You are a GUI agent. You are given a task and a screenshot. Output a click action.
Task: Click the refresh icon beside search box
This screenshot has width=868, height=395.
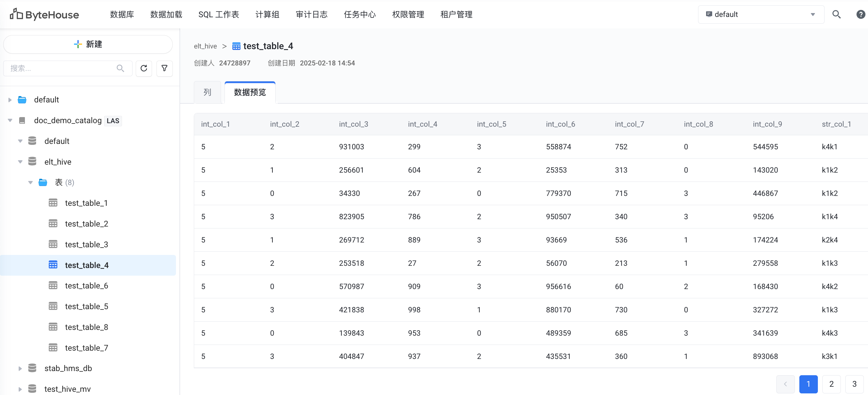[144, 68]
